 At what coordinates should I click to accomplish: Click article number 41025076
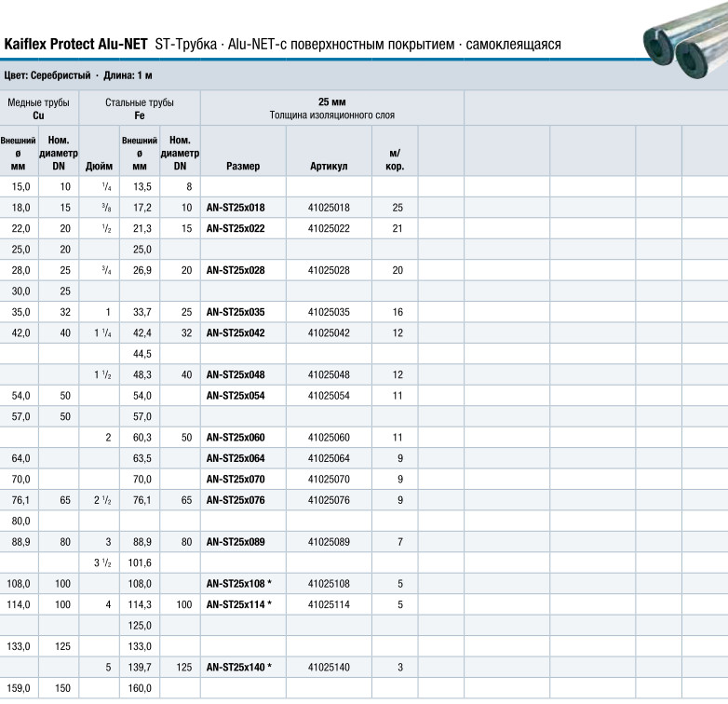(x=329, y=500)
